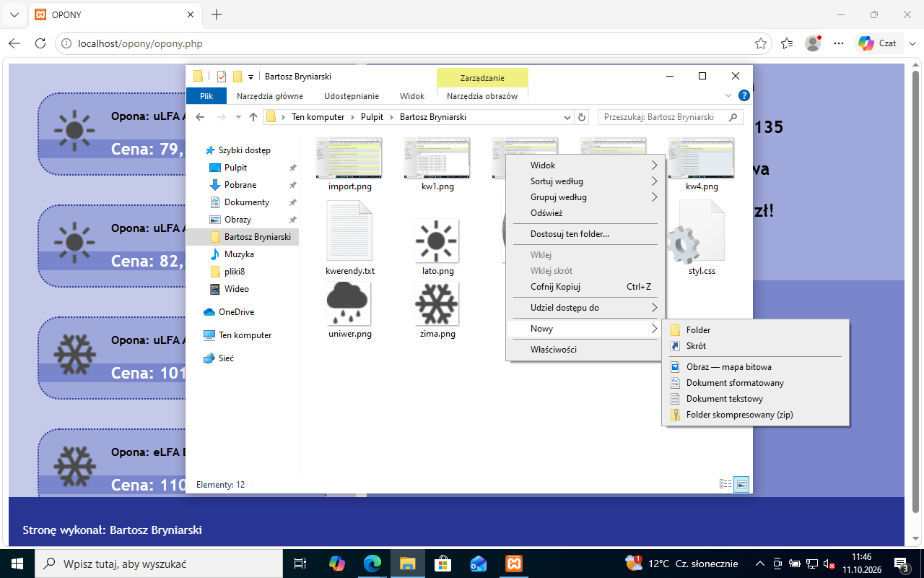Image resolution: width=924 pixels, height=578 pixels.
Task: Refresh the Explorer address bar
Action: (583, 117)
